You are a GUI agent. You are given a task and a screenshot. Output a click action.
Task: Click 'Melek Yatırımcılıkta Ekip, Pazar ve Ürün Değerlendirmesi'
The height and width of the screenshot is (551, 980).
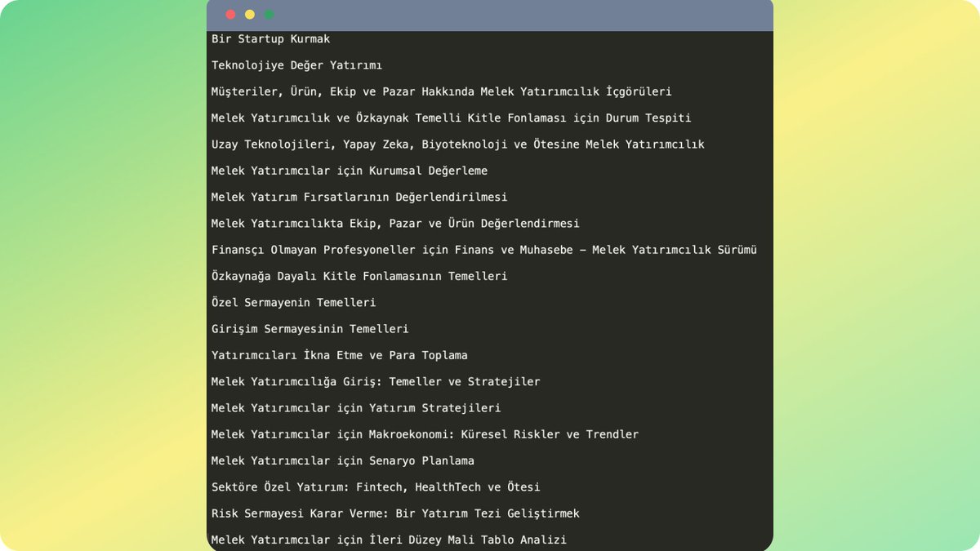[x=395, y=223]
